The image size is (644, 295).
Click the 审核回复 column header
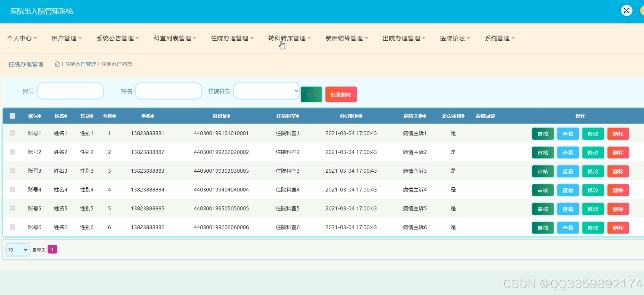(x=485, y=116)
